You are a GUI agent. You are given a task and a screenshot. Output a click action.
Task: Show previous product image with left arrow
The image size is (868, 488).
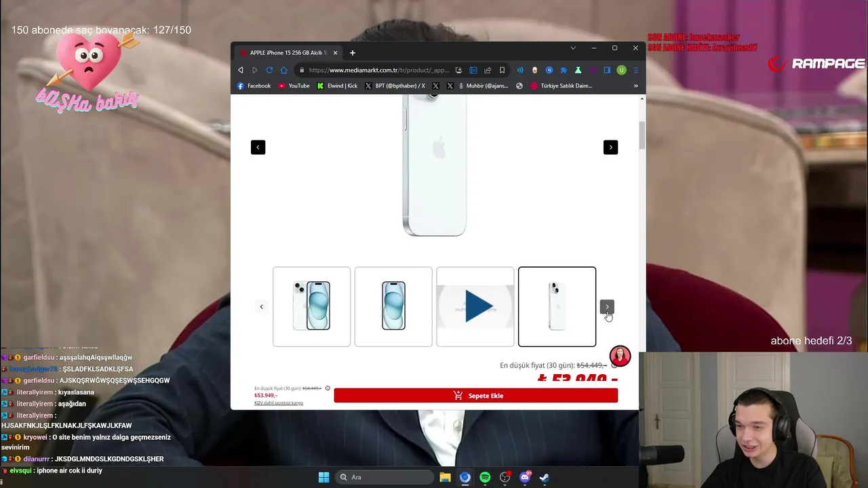[258, 147]
